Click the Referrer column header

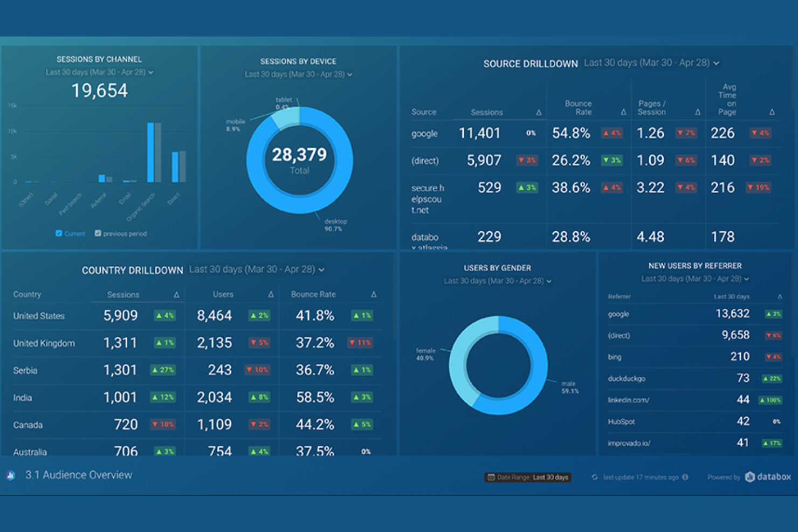click(619, 296)
